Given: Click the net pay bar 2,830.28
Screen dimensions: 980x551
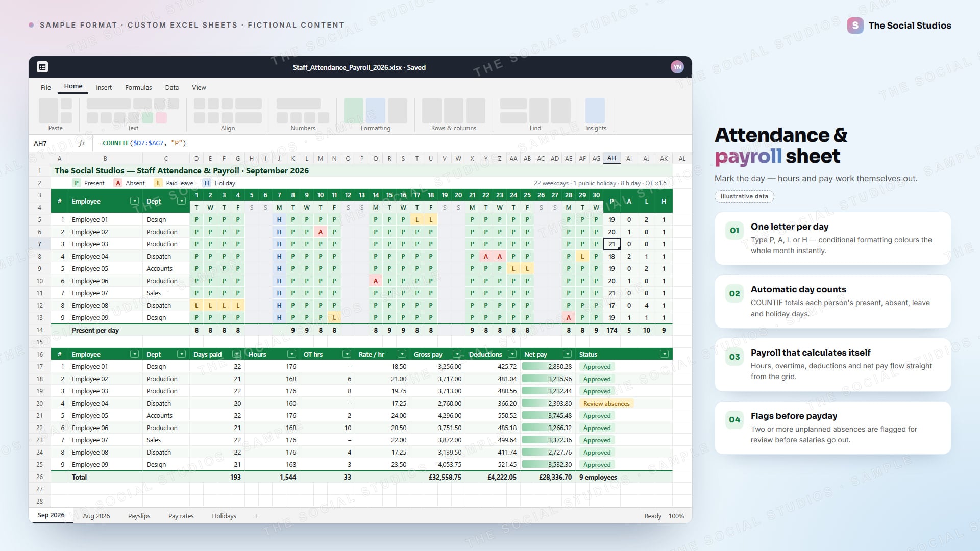Looking at the screenshot, I should pos(547,367).
